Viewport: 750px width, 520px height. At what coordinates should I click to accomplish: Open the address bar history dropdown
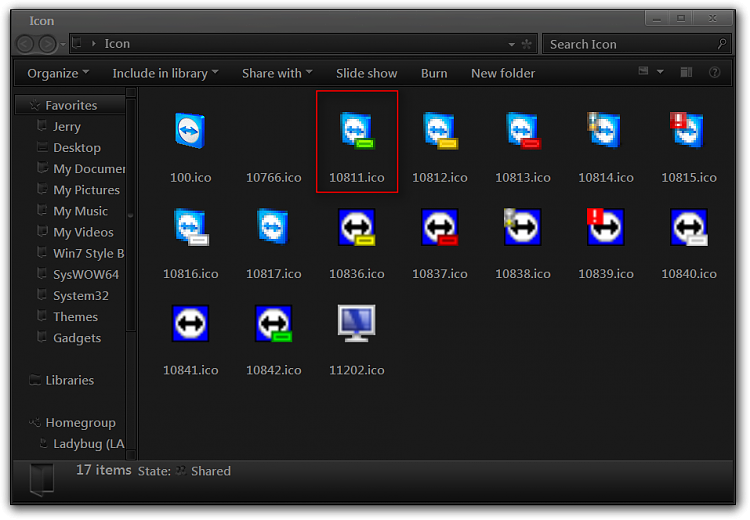tap(512, 44)
